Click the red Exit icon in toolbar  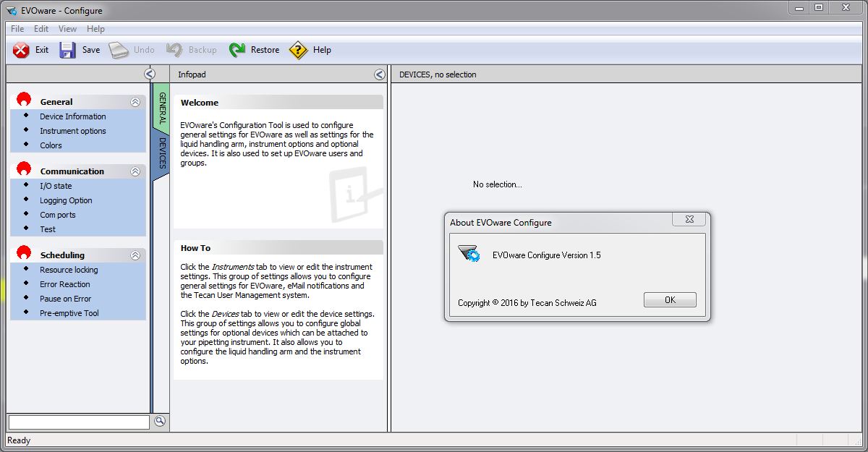click(22, 50)
